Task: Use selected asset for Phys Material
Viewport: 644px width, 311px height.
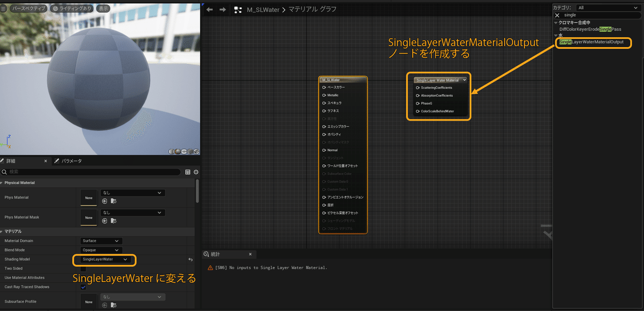Action: click(105, 201)
